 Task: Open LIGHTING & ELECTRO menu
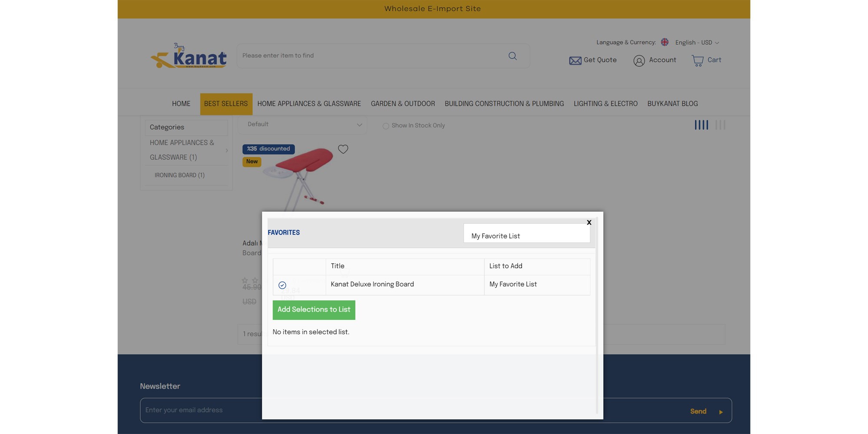point(605,104)
